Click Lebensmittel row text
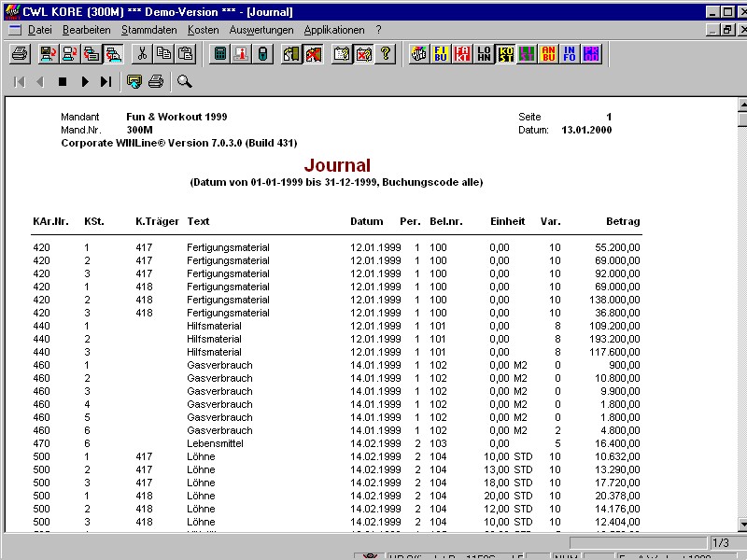 point(215,443)
